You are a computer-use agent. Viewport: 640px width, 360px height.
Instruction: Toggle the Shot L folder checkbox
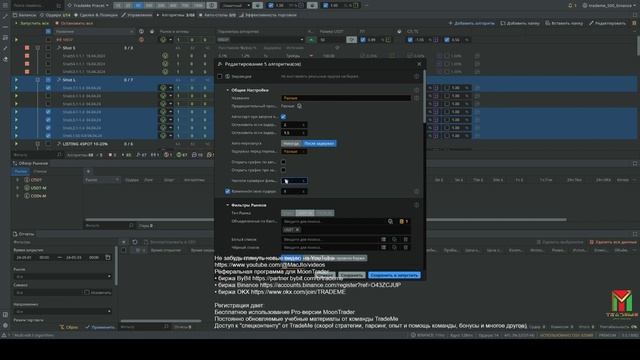[x=48, y=80]
